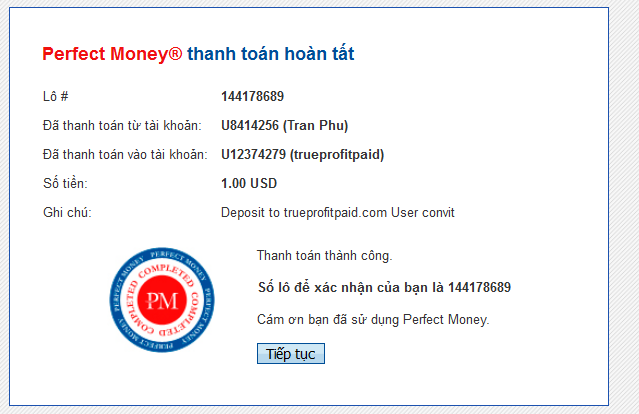Viewport: 639px width, 414px height.
Task: Select the batch number 144178689 at top
Action: pos(252,97)
